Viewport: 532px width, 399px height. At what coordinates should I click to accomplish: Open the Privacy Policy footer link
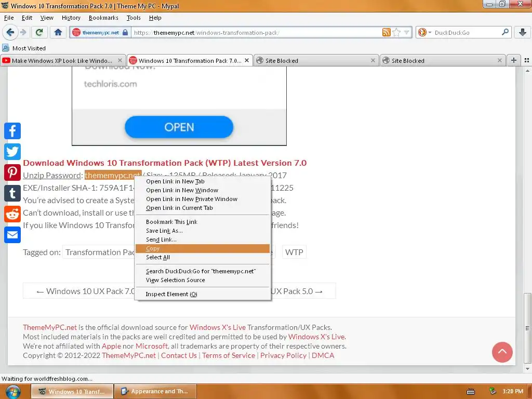point(283,355)
